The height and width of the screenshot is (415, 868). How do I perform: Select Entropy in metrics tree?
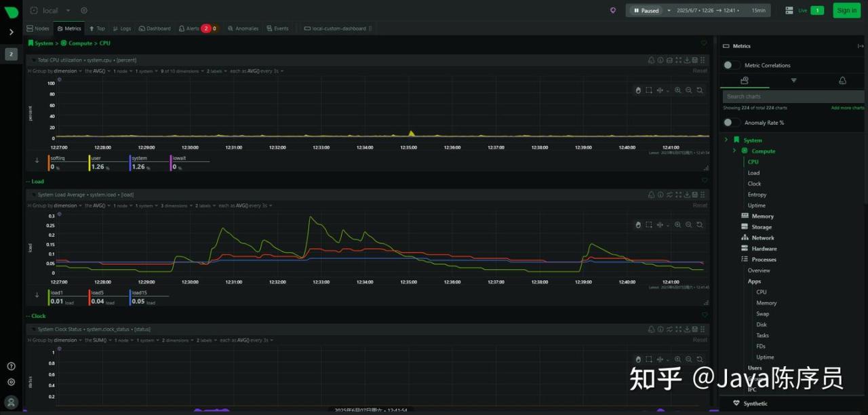tap(757, 195)
